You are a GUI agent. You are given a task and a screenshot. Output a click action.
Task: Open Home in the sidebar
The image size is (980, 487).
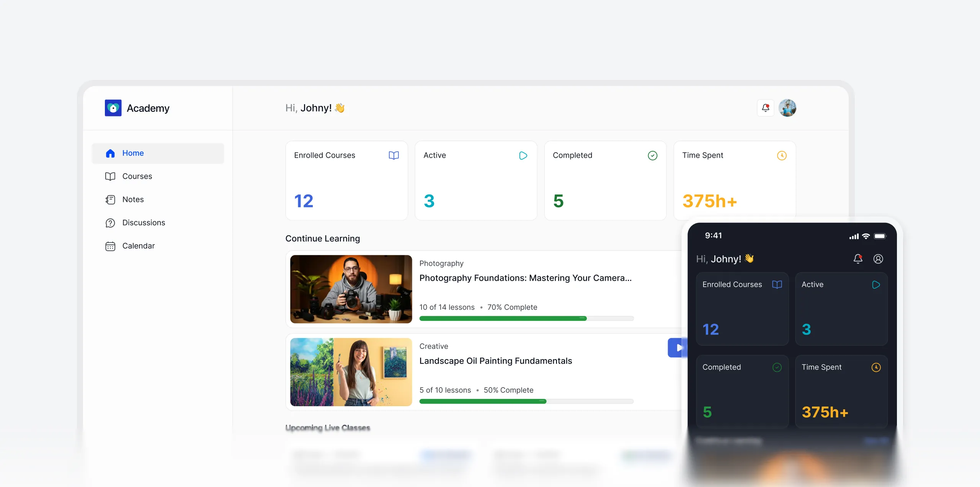pyautogui.click(x=158, y=153)
